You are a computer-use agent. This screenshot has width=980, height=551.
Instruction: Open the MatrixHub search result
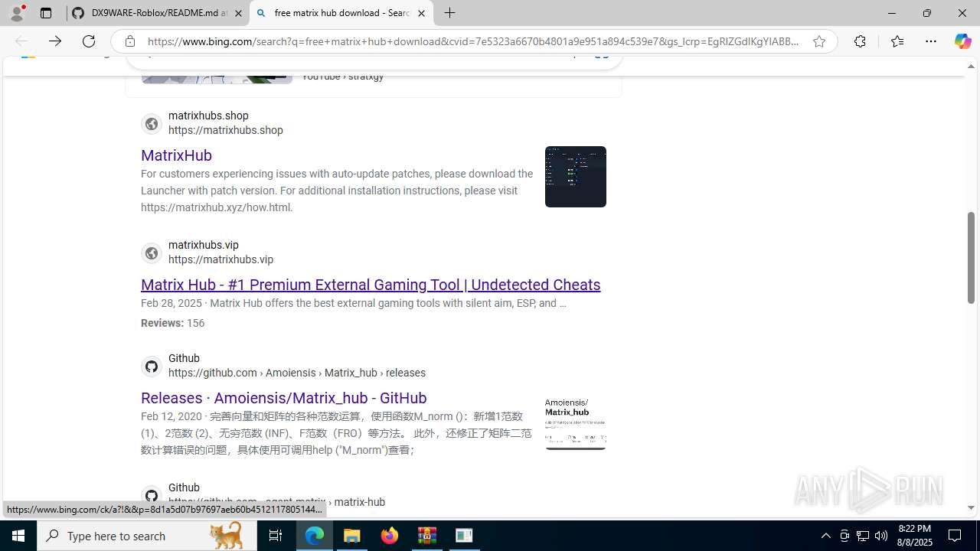pyautogui.click(x=176, y=155)
